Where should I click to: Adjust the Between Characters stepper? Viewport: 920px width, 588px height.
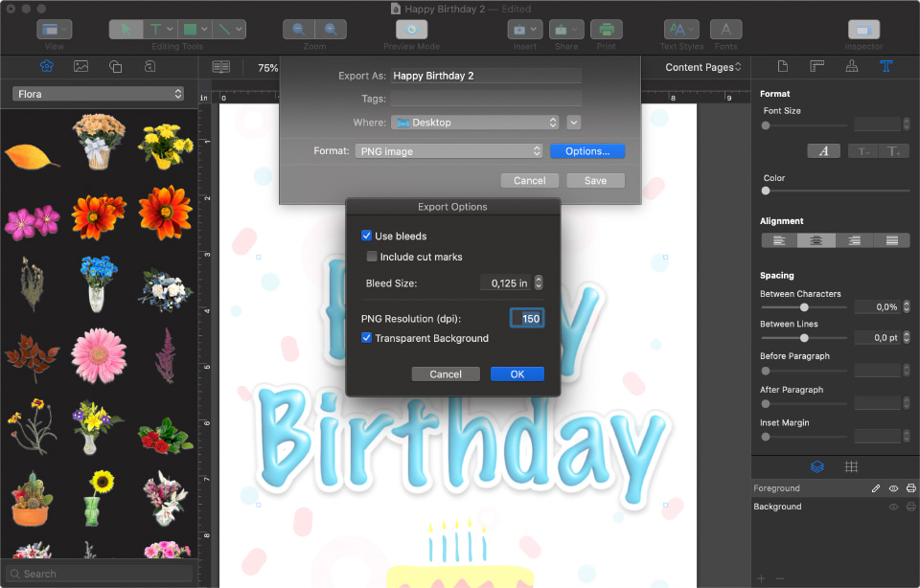click(907, 306)
